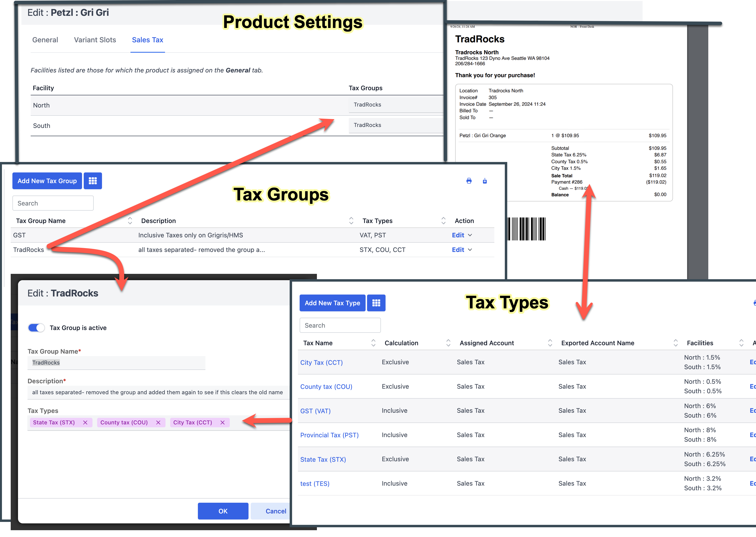Remove County tax (COU) tag with its X
This screenshot has height=537, width=756.
point(158,423)
